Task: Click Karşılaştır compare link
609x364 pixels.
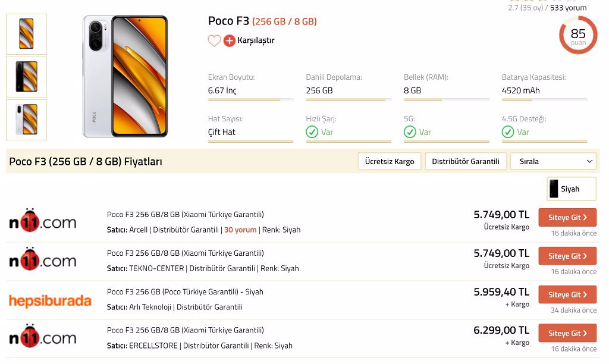Action: (x=256, y=40)
